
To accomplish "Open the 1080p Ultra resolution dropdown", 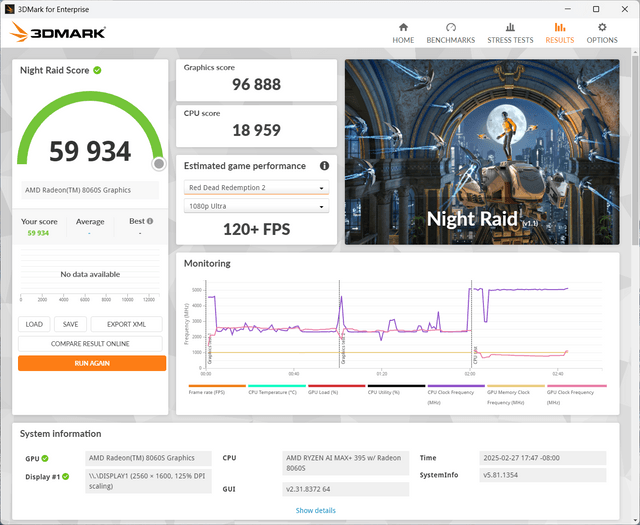I will point(256,206).
